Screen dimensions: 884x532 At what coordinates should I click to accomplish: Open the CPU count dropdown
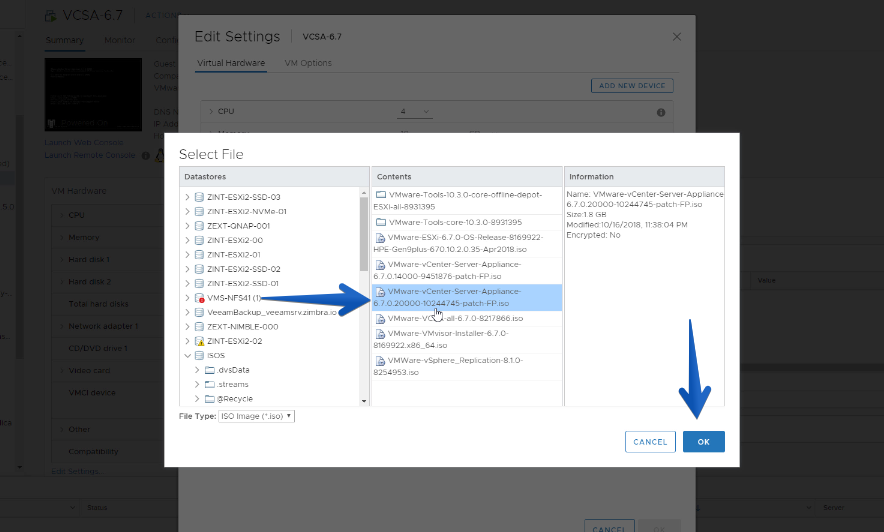[415, 112]
